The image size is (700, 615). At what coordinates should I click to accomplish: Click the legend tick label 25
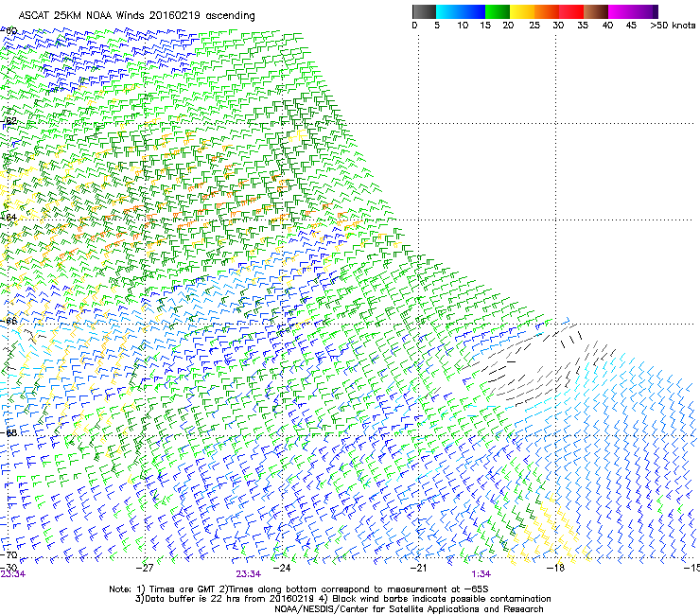(534, 26)
